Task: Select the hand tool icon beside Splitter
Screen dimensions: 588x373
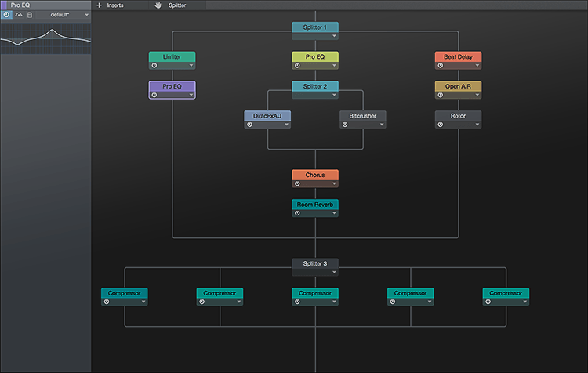Action: [x=158, y=5]
